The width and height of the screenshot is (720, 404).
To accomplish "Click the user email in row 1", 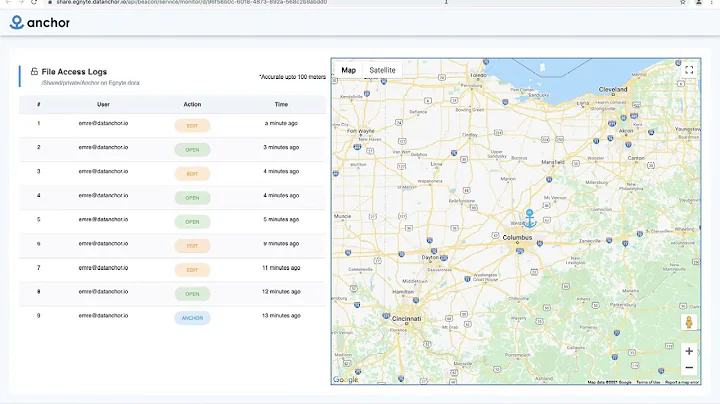I will tap(103, 123).
